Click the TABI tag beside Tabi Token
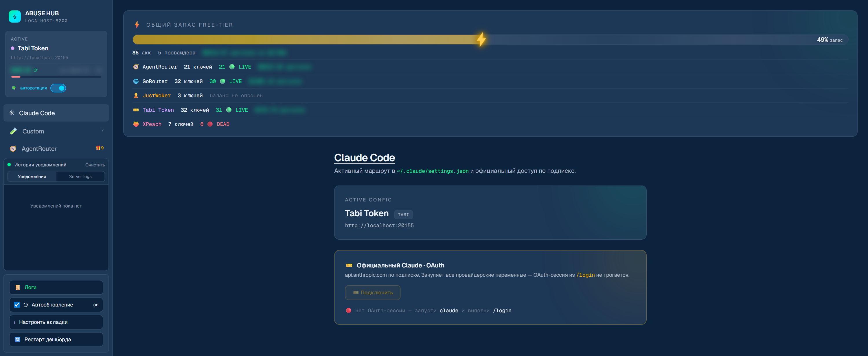868x356 pixels. click(403, 215)
